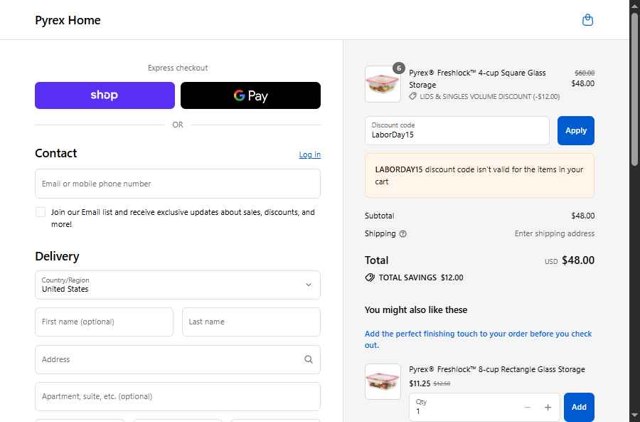Click the quantity badge on product thumbnail
The height and width of the screenshot is (422, 640).
[x=398, y=68]
